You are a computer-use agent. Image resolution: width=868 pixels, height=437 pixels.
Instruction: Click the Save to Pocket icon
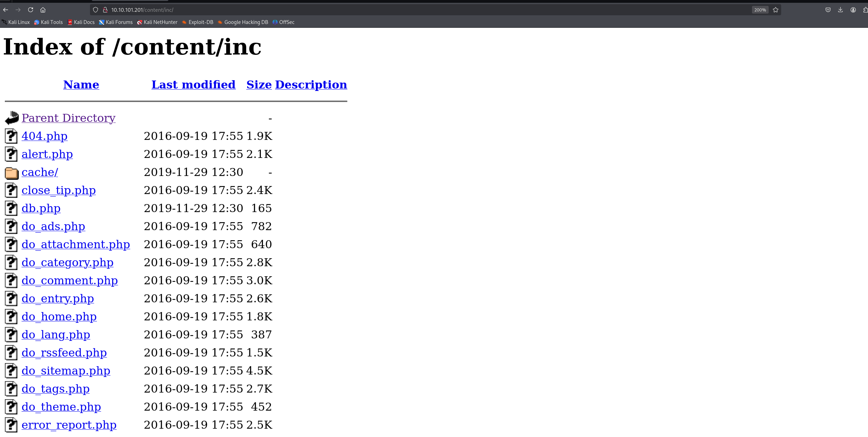pos(828,10)
